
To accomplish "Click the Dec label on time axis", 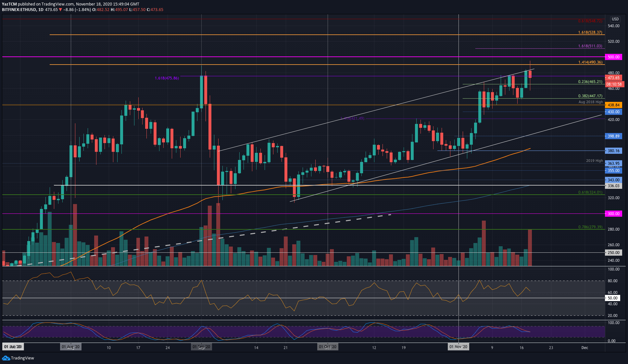I will coord(584,348).
